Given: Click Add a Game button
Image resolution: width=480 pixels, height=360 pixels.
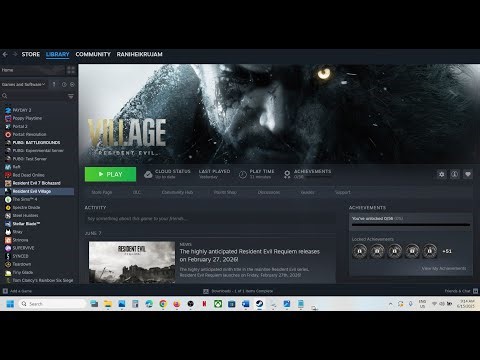Looking at the screenshot, I should click(17, 291).
